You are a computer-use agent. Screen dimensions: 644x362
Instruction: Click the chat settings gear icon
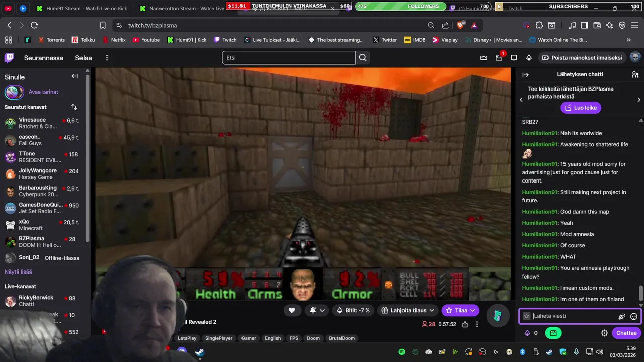(x=605, y=333)
